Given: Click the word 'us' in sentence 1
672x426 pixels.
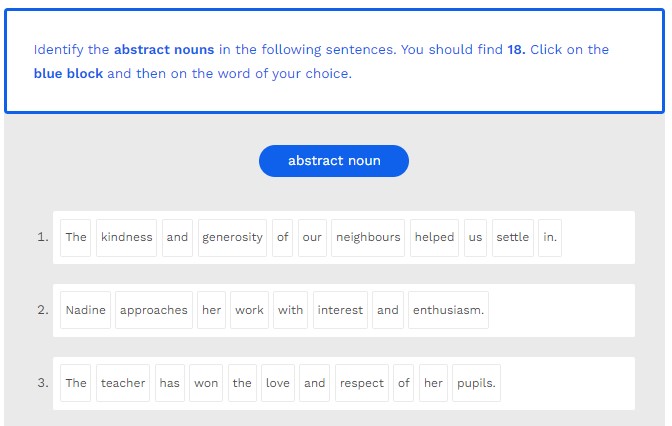Looking at the screenshot, I should click(475, 238).
